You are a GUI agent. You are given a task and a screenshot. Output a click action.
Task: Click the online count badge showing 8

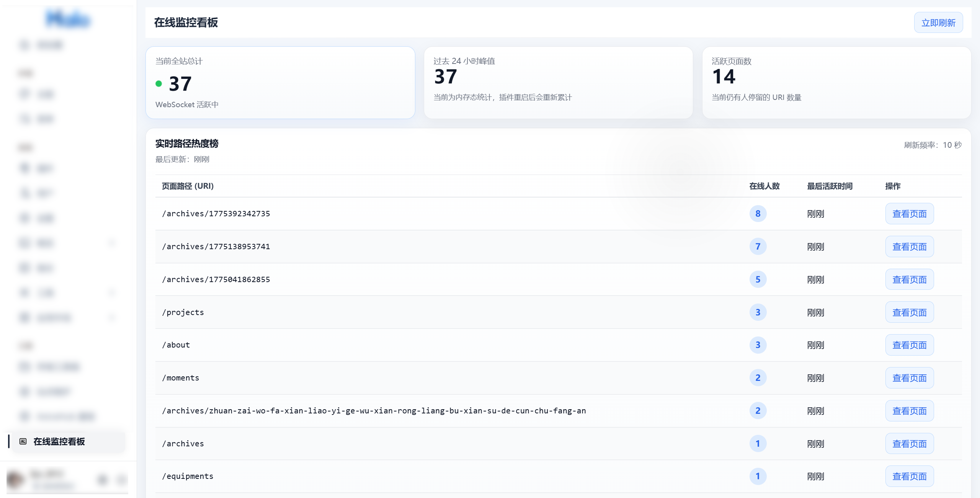coord(758,214)
